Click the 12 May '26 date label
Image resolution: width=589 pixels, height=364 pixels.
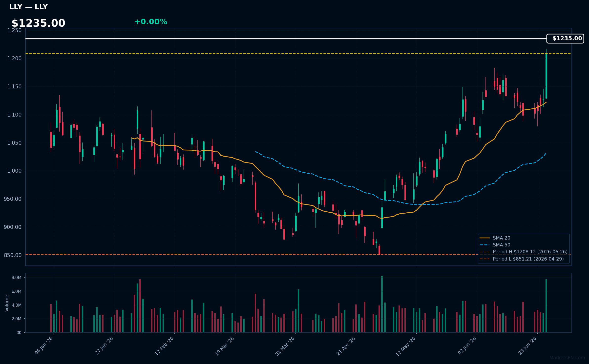click(406, 346)
